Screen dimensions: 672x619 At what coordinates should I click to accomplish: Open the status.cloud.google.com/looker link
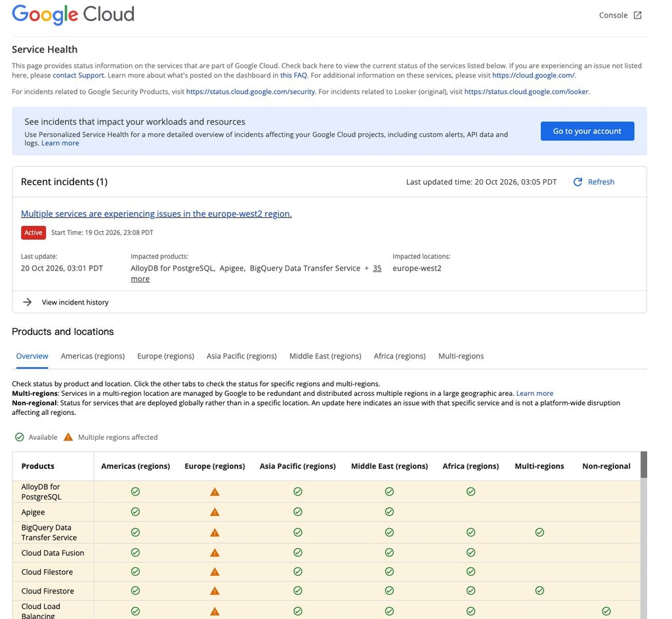click(526, 92)
